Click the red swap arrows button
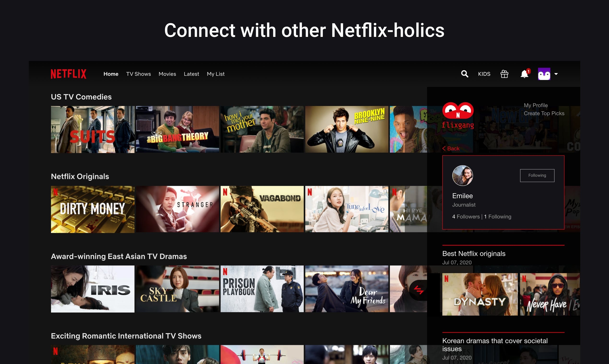The height and width of the screenshot is (364, 609). pos(418,290)
